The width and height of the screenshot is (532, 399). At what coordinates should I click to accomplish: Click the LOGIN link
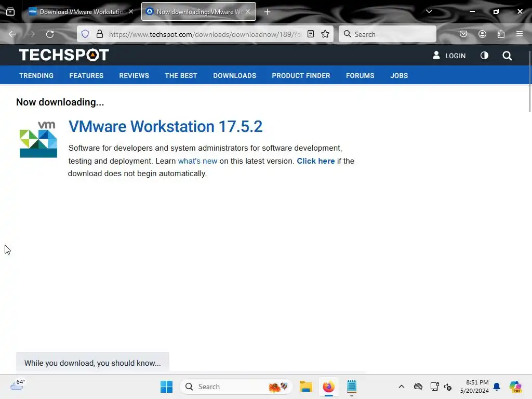pos(449,56)
